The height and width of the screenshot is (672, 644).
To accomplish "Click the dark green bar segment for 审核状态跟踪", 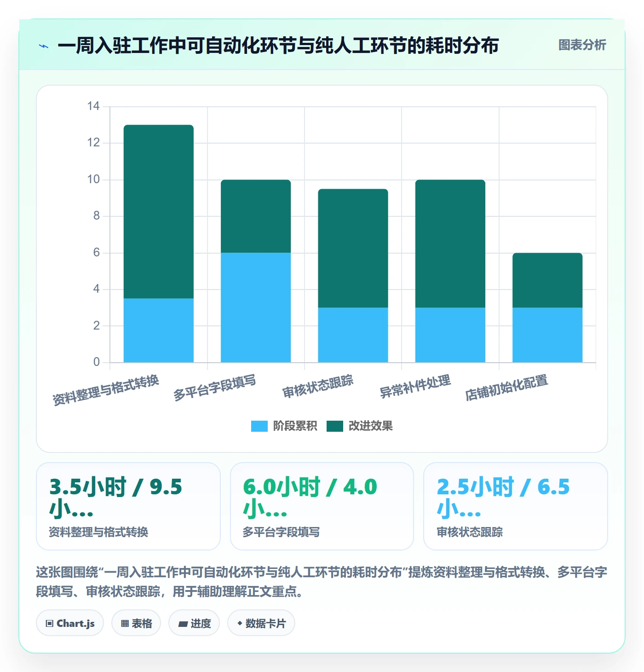I will [x=353, y=248].
